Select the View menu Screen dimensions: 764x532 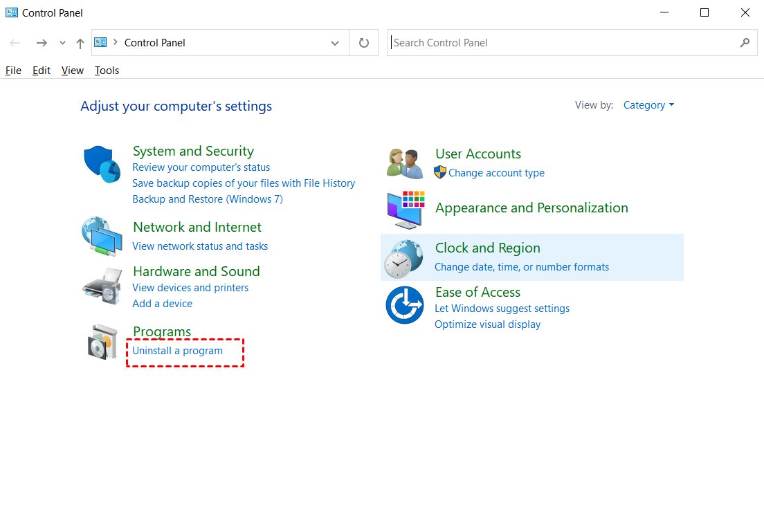click(x=73, y=71)
